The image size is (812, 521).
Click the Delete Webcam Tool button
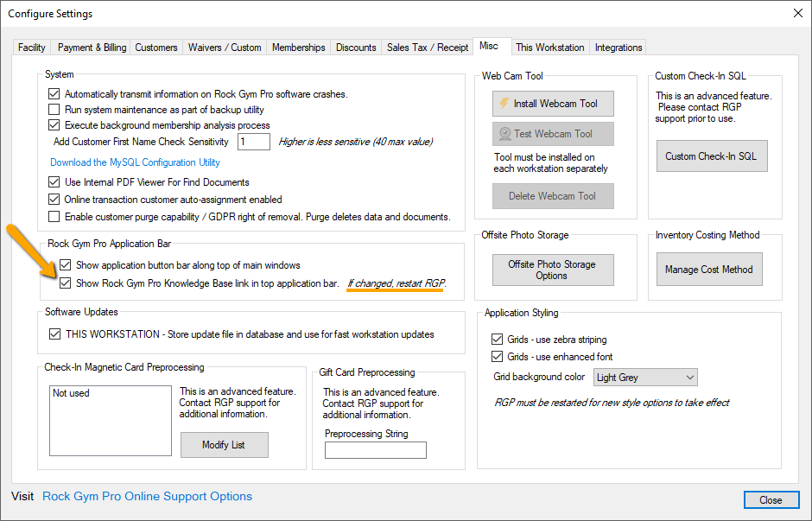(x=553, y=196)
